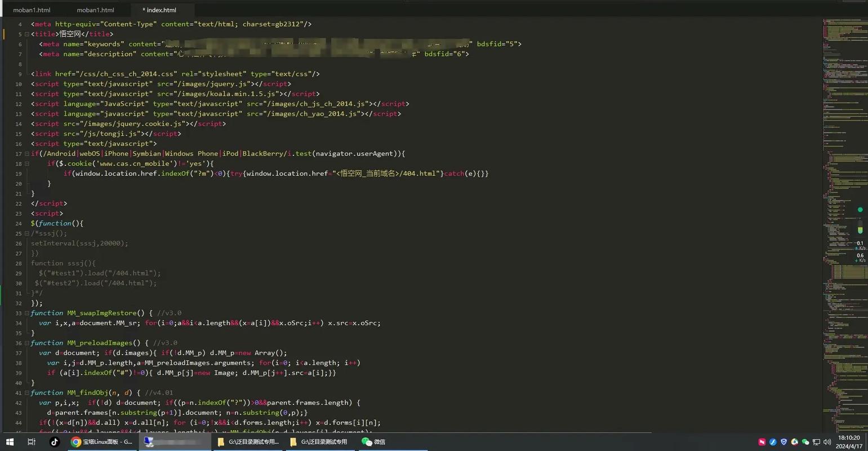Click the bdsfid="6" attribute
Viewport: 868px width, 451px height.
[444, 54]
